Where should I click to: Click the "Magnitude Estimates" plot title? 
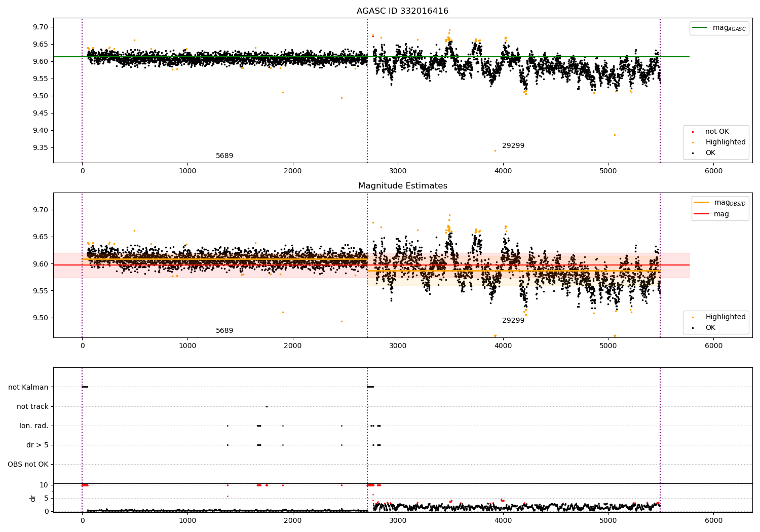click(402, 185)
